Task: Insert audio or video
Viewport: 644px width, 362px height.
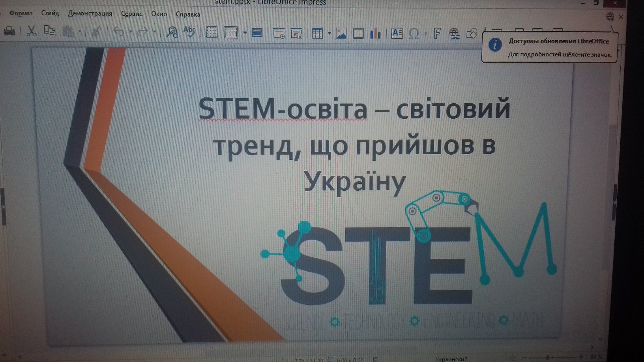Action: 358,34
